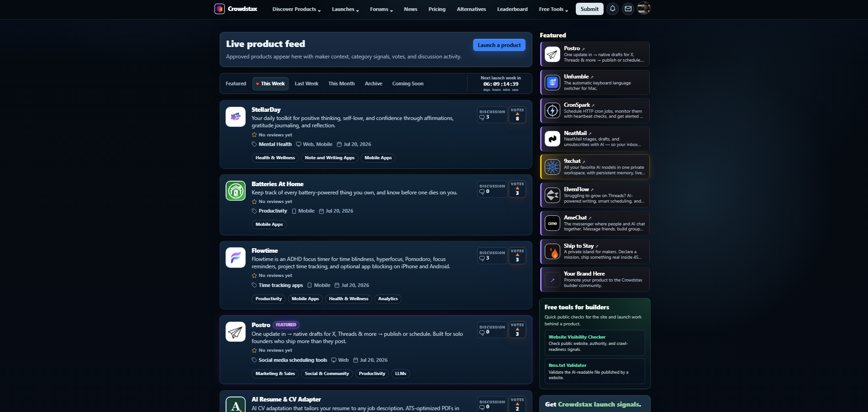868x412 pixels.
Task: Open Website Visibility Checker tool card
Action: pyautogui.click(x=594, y=343)
